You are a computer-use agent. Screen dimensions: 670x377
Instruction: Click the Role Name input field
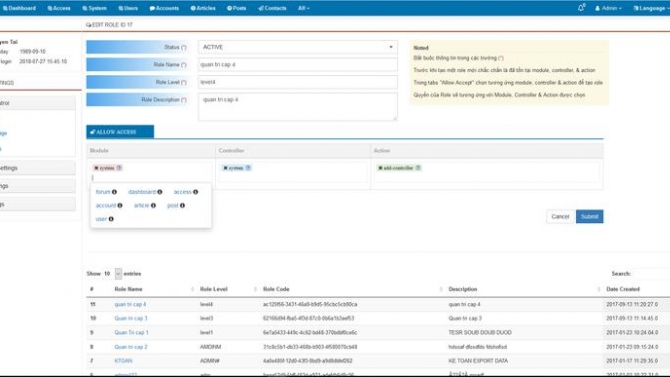[297, 65]
